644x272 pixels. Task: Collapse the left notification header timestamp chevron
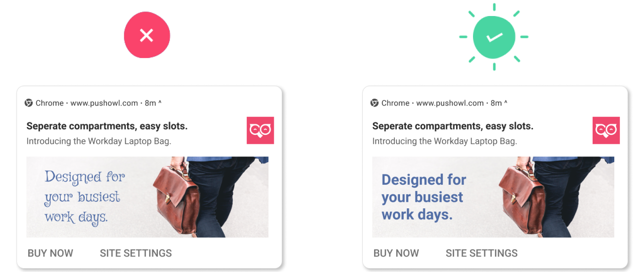(160, 103)
